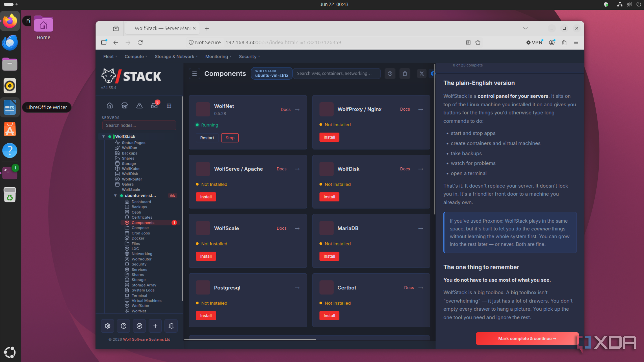This screenshot has height=362, width=644.
Task: Open the store icon in WolfStack sidebar
Action: pos(125,106)
